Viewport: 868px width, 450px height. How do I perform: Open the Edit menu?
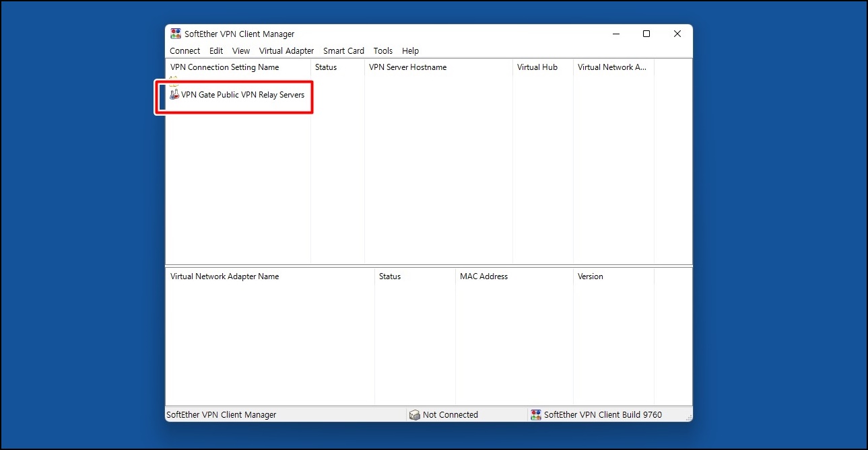click(216, 50)
